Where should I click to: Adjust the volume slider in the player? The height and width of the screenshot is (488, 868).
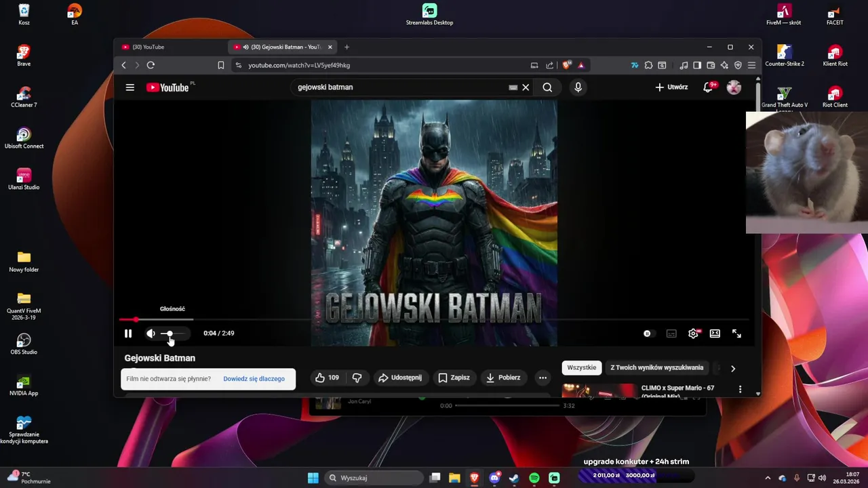point(174,333)
